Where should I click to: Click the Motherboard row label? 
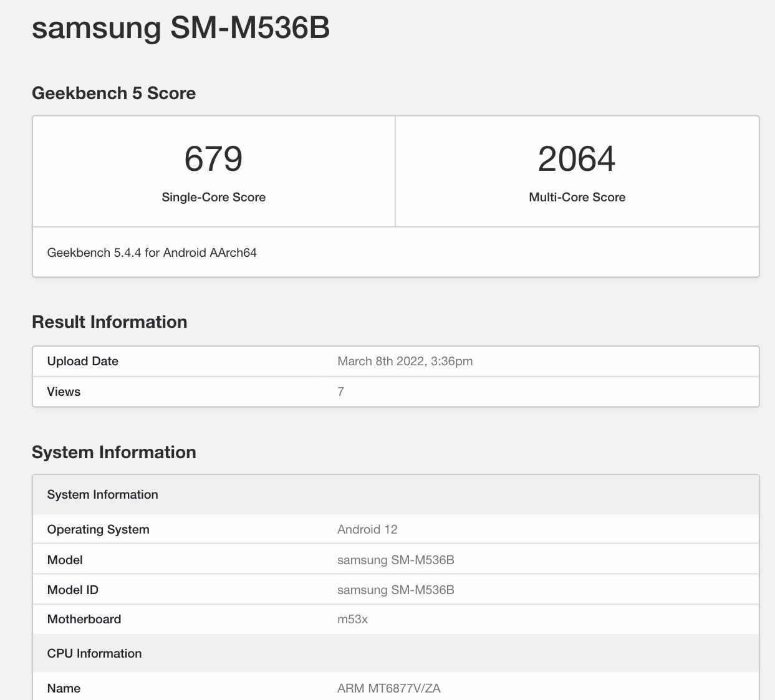tap(84, 620)
